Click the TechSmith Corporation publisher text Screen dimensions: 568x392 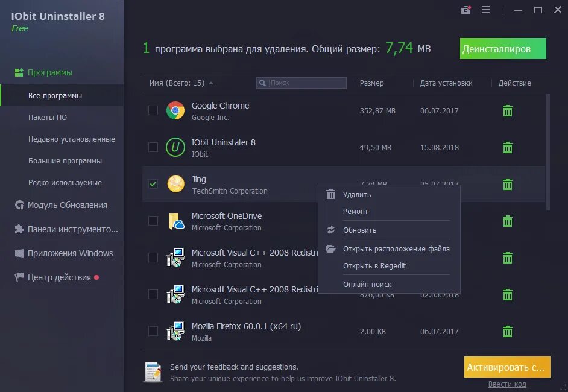pos(230,191)
